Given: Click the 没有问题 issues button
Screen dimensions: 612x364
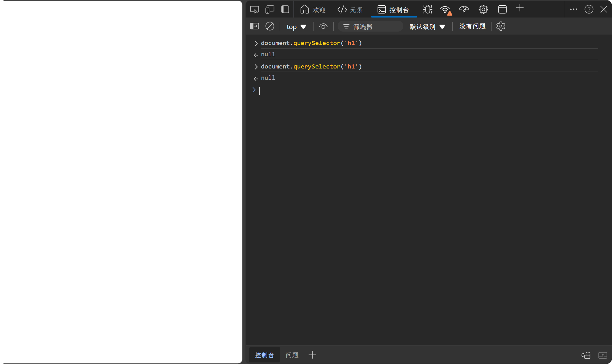Looking at the screenshot, I should (x=472, y=26).
